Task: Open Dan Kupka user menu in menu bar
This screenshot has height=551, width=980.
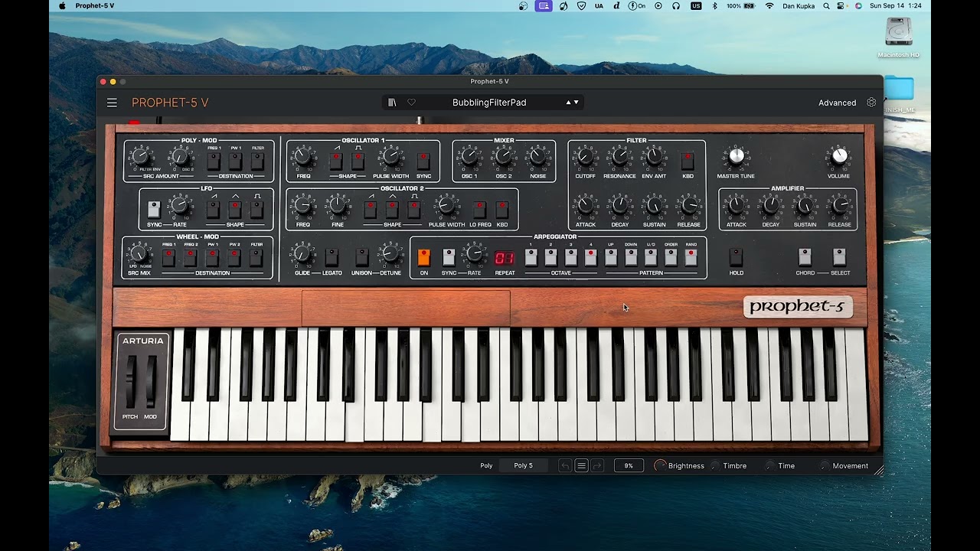Action: [x=799, y=5]
